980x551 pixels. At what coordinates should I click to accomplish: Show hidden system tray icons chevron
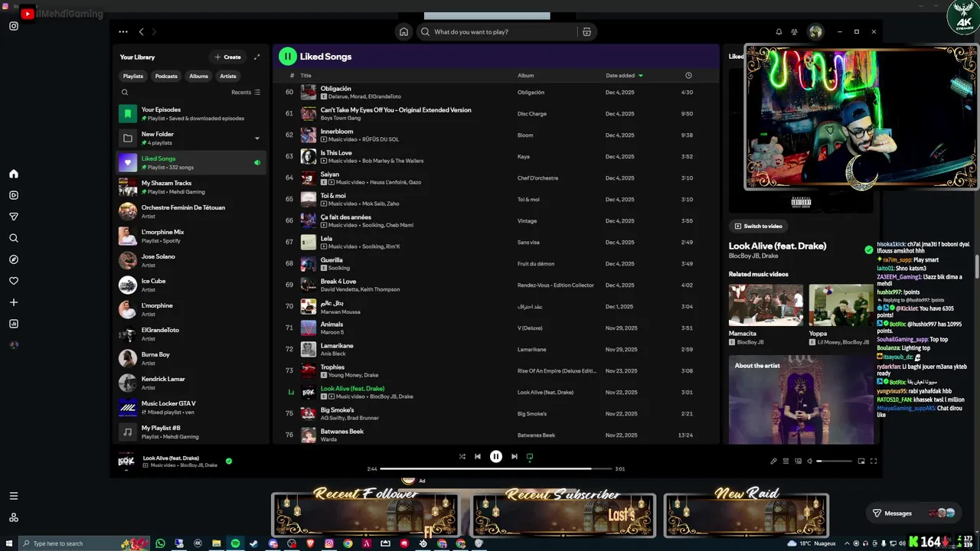pyautogui.click(x=848, y=543)
